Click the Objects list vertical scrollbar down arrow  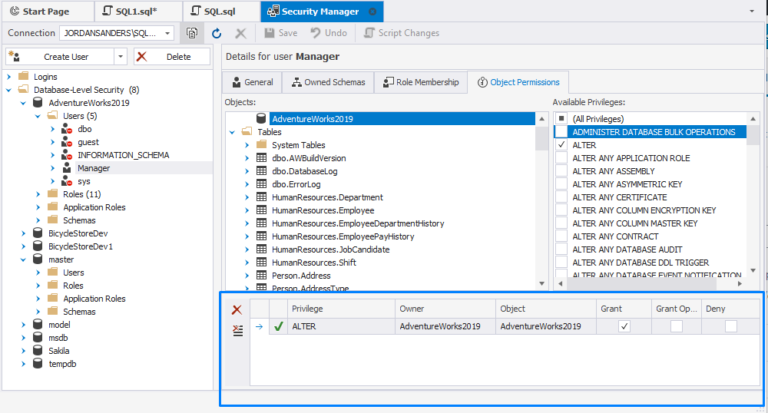tap(542, 284)
